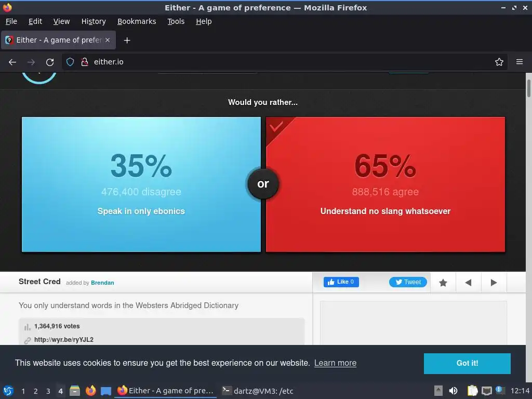Switch to the dartz@VM3 terminal window
The height and width of the screenshot is (399, 532).
tap(258, 391)
